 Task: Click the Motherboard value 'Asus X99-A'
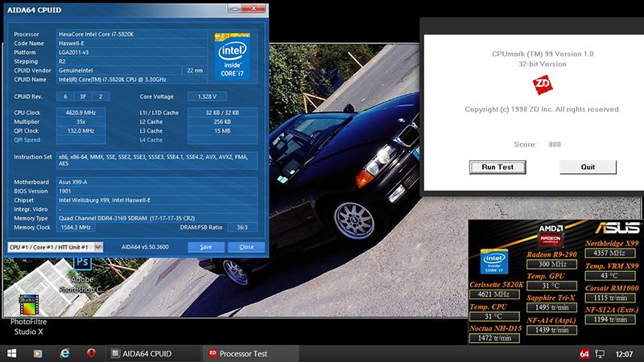pyautogui.click(x=156, y=183)
